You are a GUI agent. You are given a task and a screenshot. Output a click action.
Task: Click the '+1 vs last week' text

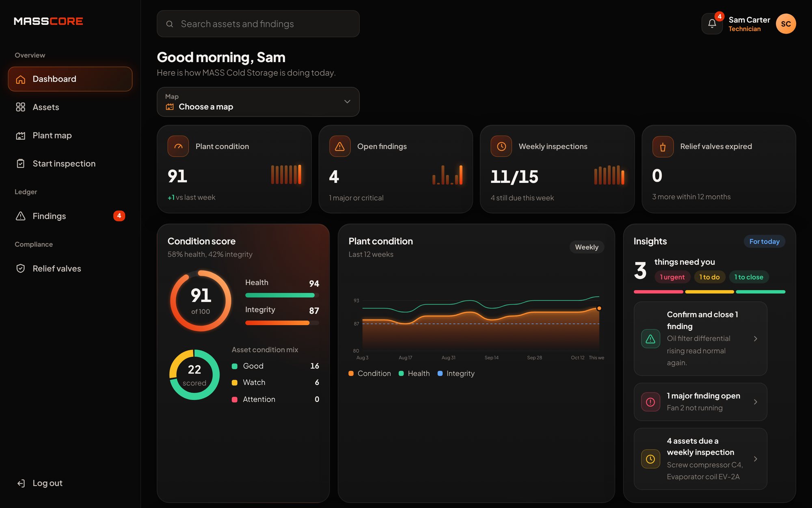[191, 198]
